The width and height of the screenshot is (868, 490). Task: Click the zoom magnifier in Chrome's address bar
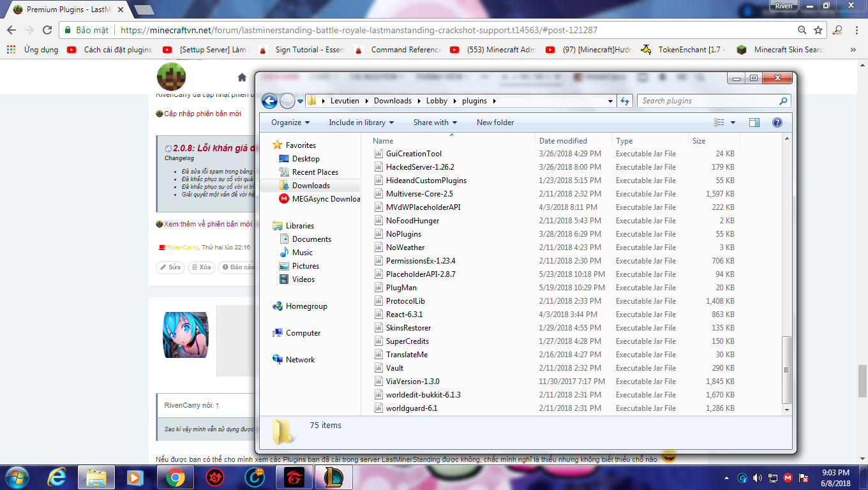pos(802,30)
